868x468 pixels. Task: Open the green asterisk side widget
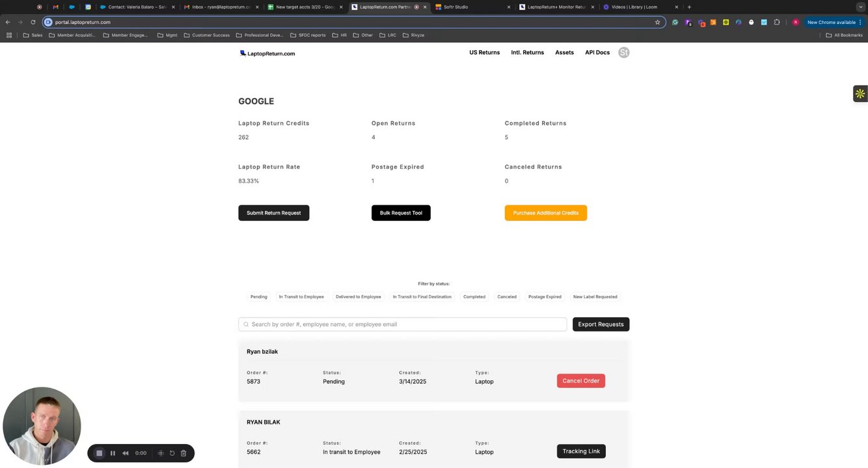click(860, 94)
